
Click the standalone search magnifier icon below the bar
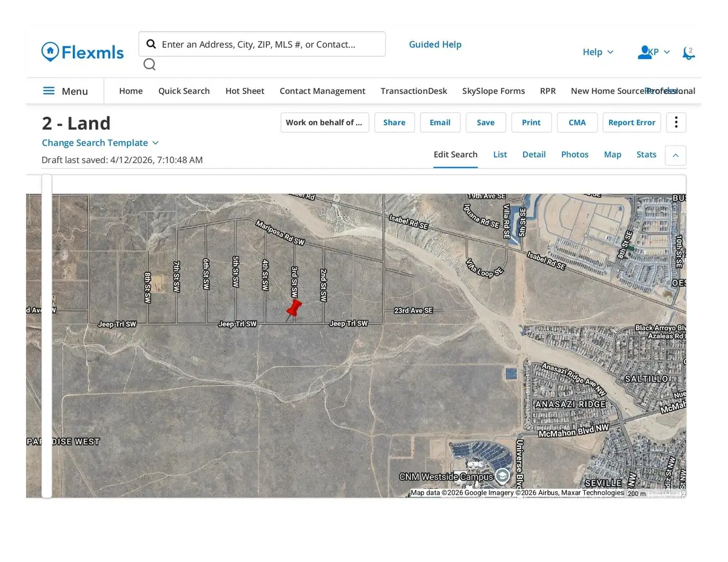point(149,64)
